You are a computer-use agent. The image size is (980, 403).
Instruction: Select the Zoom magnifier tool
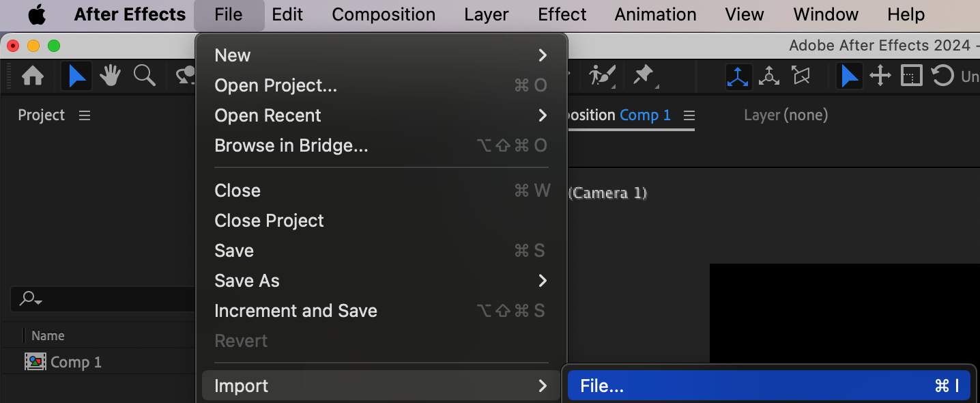[145, 76]
